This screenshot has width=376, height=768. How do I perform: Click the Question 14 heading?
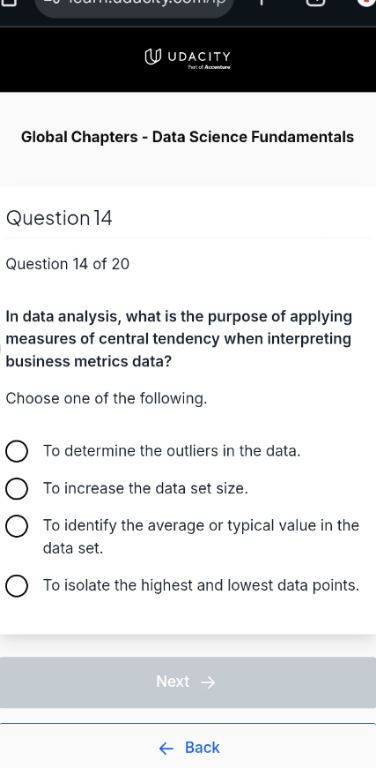pyautogui.click(x=59, y=218)
